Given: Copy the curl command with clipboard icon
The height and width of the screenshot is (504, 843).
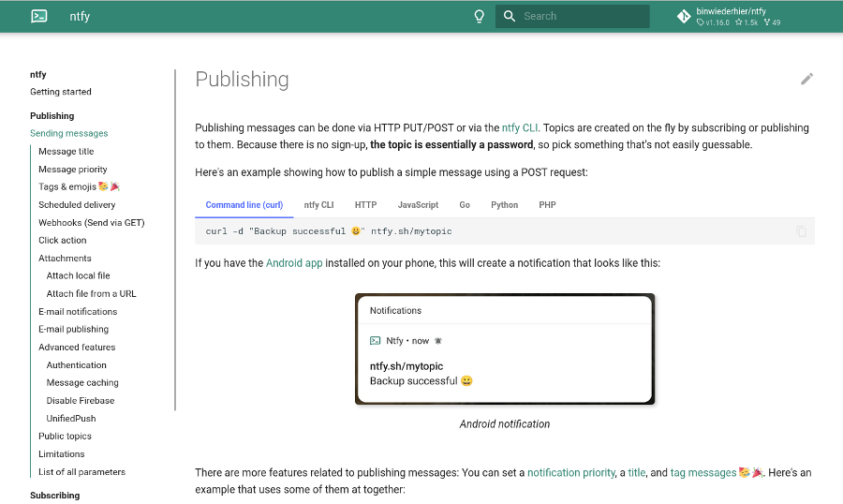Looking at the screenshot, I should (x=801, y=231).
